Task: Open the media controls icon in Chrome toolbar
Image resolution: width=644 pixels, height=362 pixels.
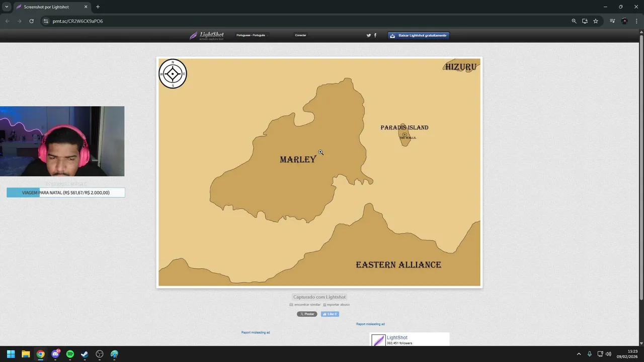Action: pyautogui.click(x=612, y=21)
